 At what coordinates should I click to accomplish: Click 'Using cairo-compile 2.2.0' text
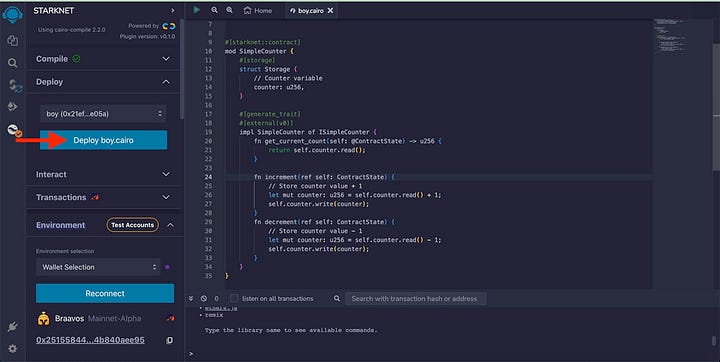72,29
